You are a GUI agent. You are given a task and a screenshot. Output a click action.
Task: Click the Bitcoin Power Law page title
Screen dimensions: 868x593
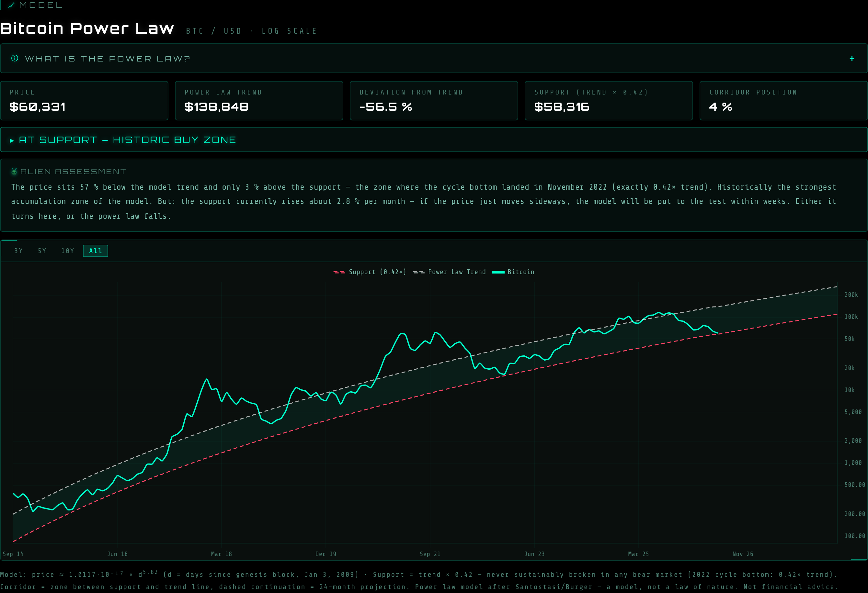pos(87,29)
